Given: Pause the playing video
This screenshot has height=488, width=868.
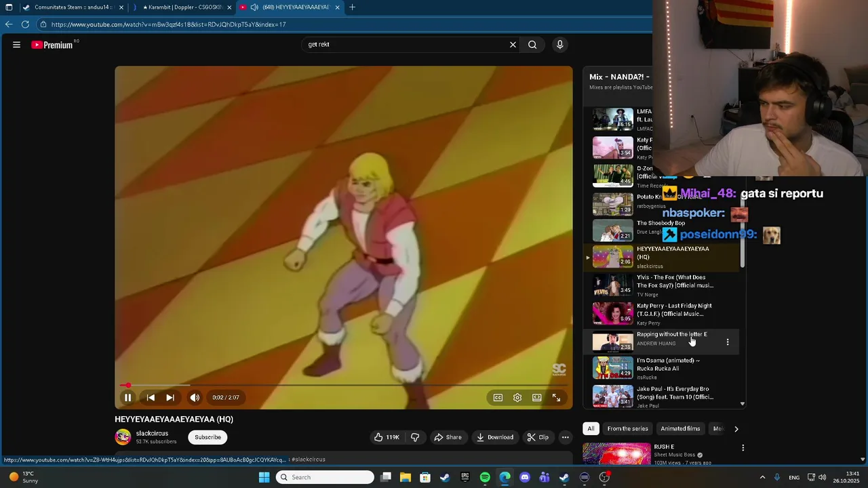Looking at the screenshot, I should point(127,398).
